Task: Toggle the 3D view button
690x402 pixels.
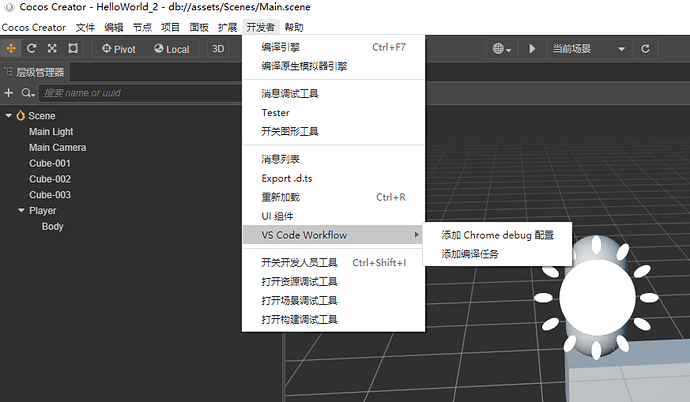Action: coord(218,49)
